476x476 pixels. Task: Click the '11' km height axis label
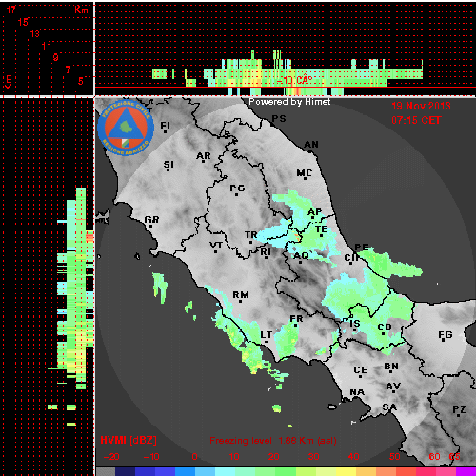[x=47, y=46]
